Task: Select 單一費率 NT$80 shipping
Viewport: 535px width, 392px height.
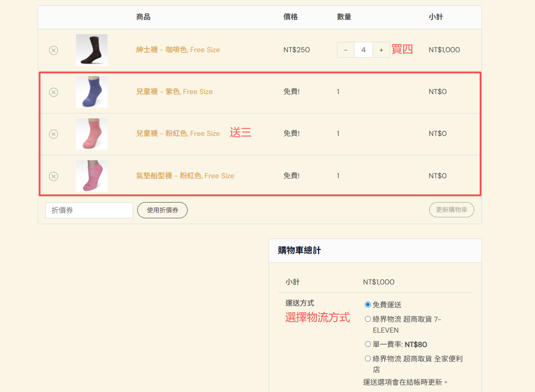Action: click(x=368, y=344)
